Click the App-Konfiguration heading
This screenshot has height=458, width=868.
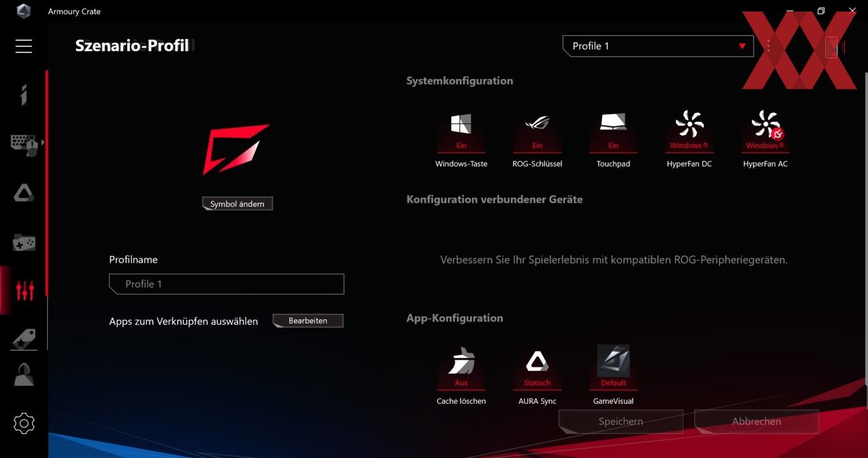point(454,318)
